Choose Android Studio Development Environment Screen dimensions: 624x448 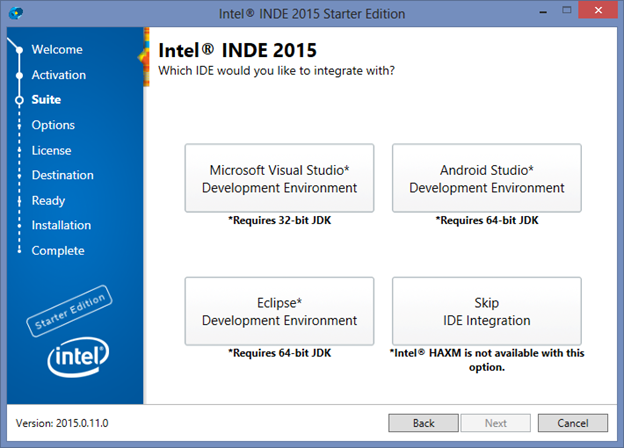click(486, 178)
